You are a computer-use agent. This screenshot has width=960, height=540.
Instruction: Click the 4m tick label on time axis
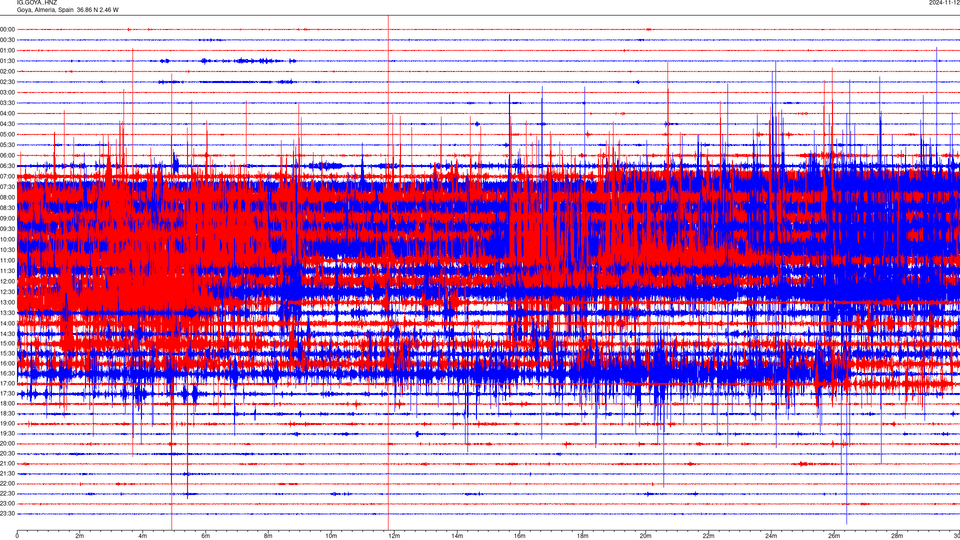[143, 536]
